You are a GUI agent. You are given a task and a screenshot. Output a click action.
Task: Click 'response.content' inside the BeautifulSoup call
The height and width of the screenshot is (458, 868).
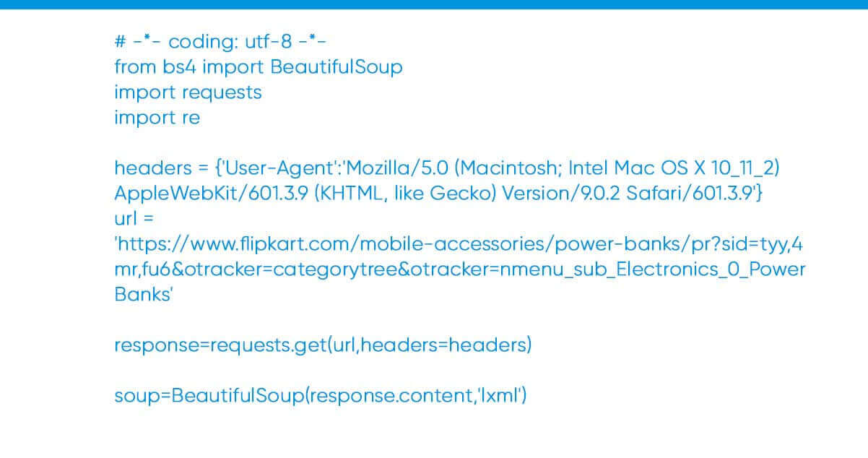tap(391, 396)
